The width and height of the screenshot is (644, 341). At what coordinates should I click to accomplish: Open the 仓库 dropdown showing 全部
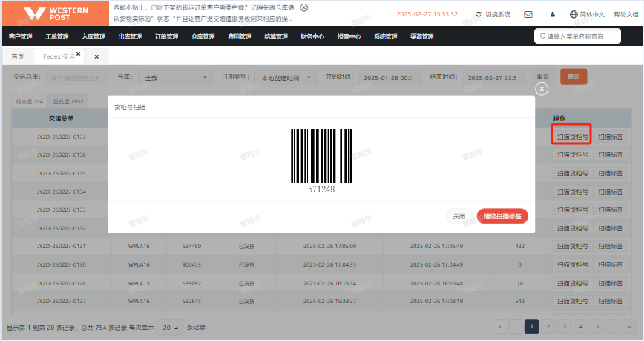175,77
